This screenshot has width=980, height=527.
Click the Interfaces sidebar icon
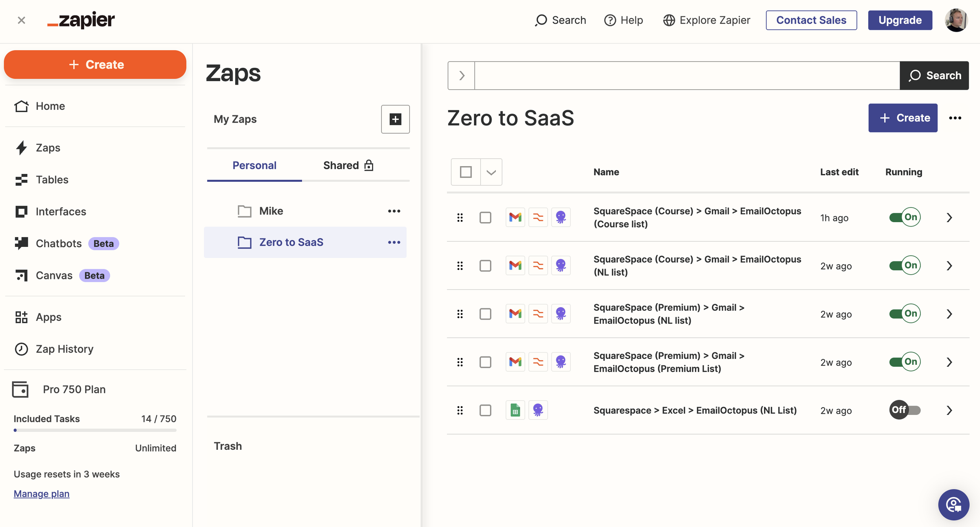(x=21, y=212)
